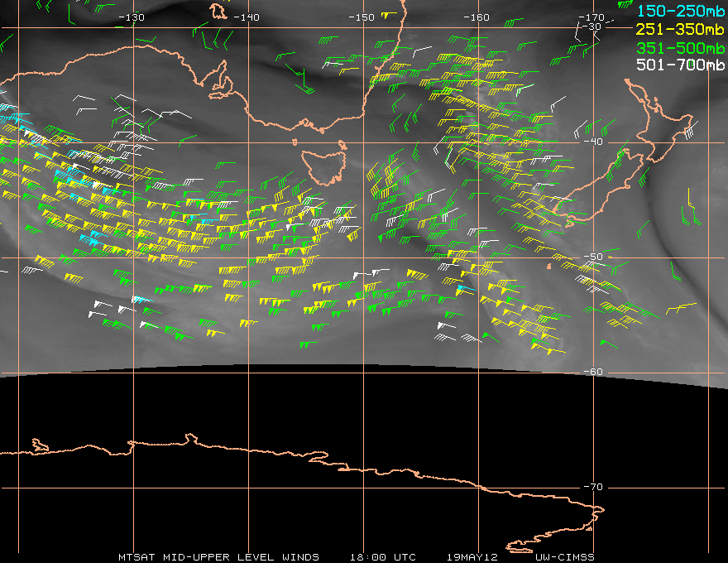Click the UW-CIMSS credit text
728x563 pixels.
[x=565, y=557]
